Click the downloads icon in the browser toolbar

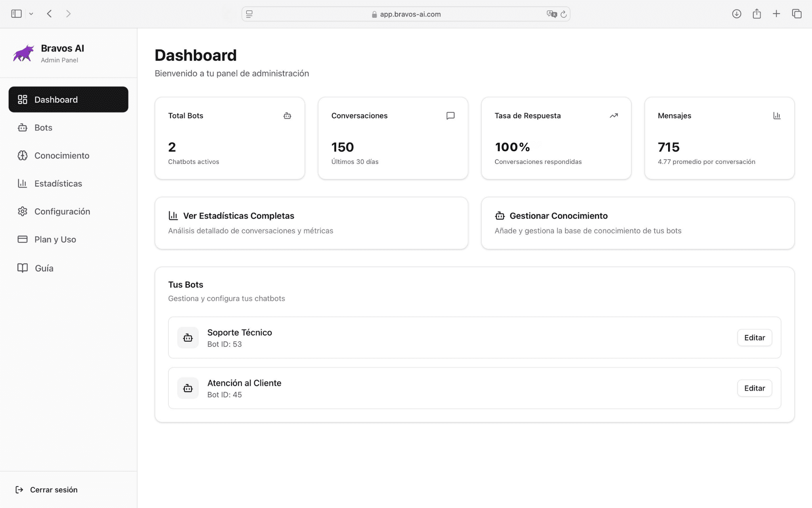tap(737, 14)
